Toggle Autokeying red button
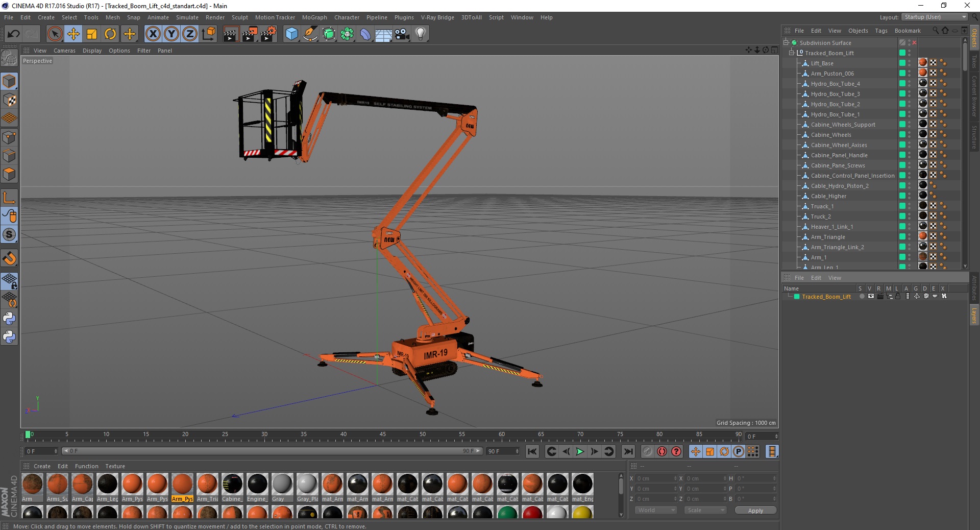The width and height of the screenshot is (980, 530). (662, 451)
